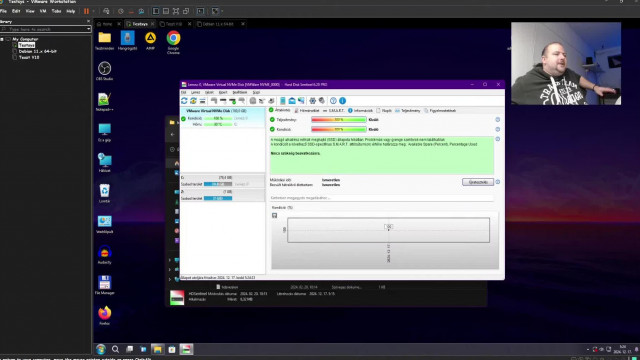Open the VMware File menu
Image resolution: width=640 pixels, height=360 pixels.
click(x=4, y=11)
